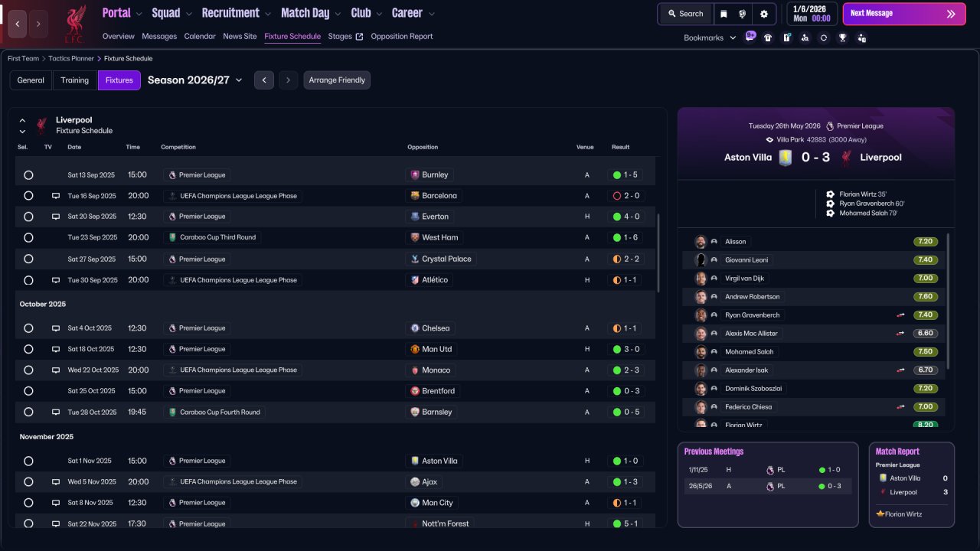Go to the previous season with left arrow
980x551 pixels.
(x=264, y=80)
